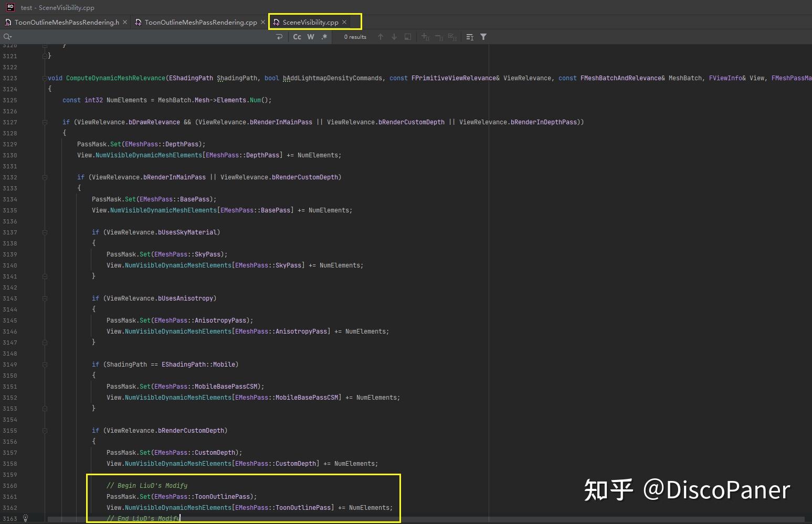Viewport: 812px width, 524px height.
Task: Jump to previous search match arrow
Action: (381, 37)
